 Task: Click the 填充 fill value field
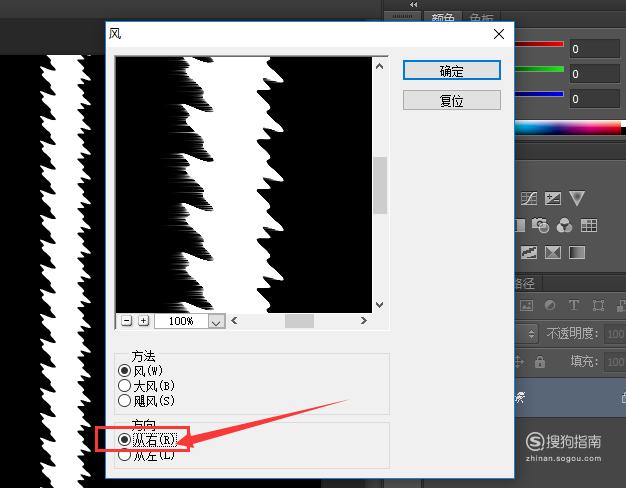615,362
